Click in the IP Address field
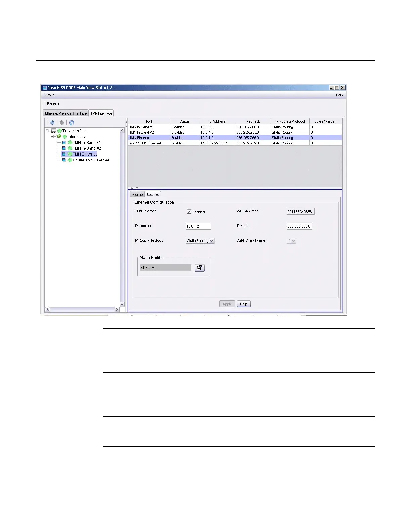The width and height of the screenshot is (411, 532). pos(198,226)
